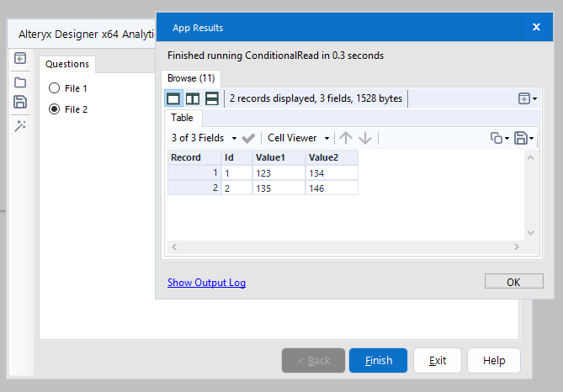Click the save icon in the left sidebar
This screenshot has height=392, width=563.
(20, 102)
